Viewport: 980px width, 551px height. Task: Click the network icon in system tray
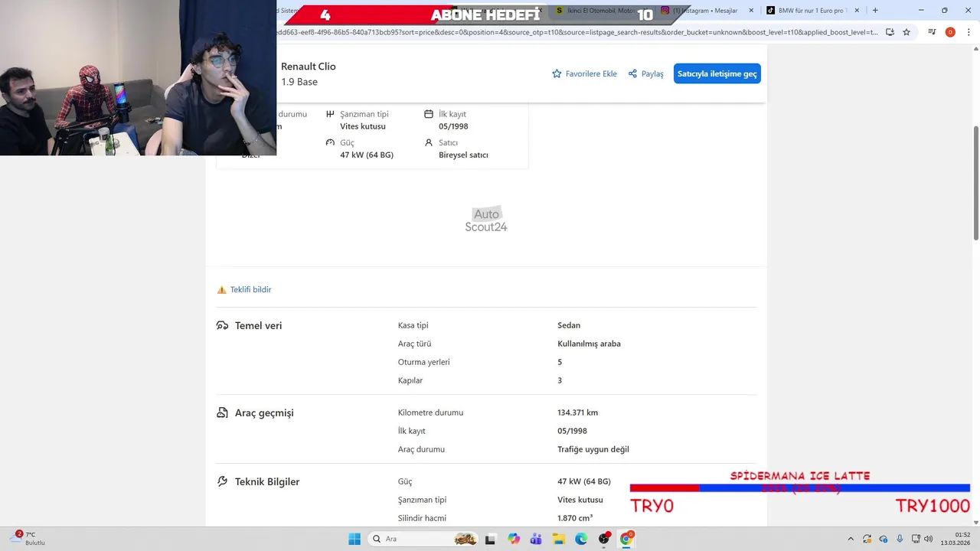pos(916,539)
